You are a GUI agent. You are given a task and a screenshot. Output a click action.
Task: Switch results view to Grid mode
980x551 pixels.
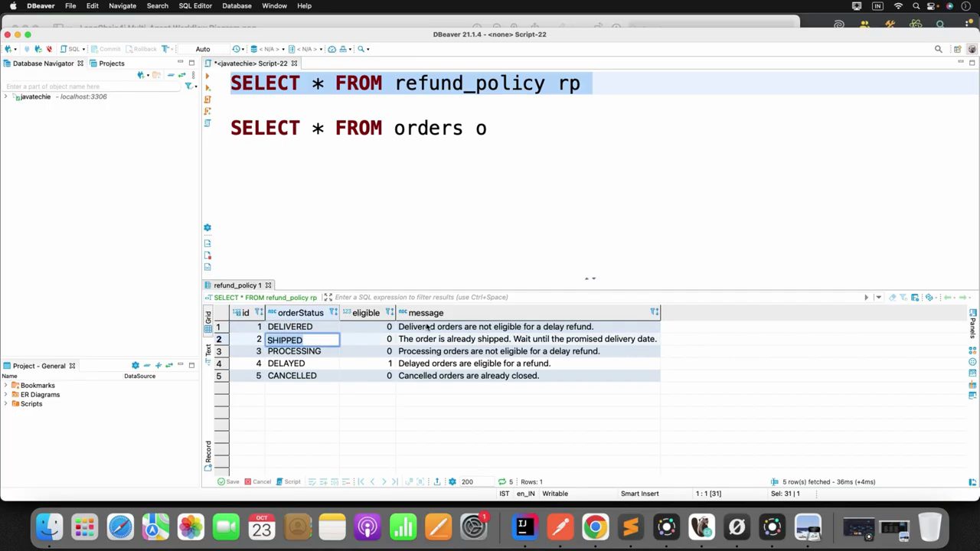[207, 321]
